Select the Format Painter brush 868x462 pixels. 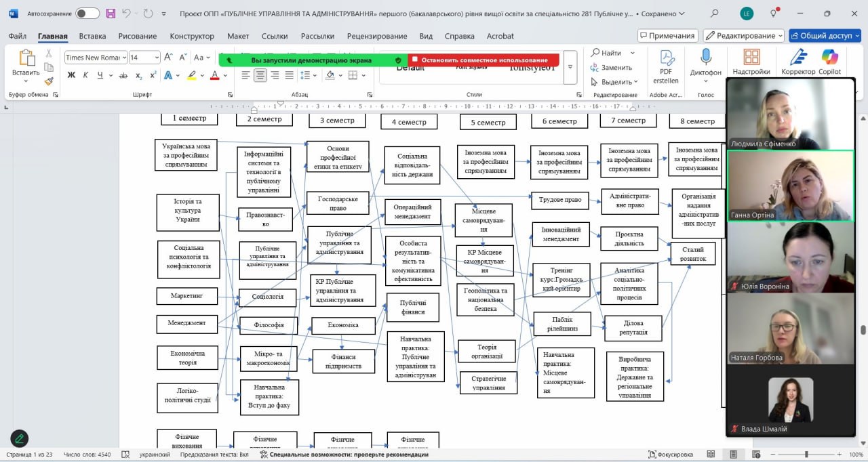49,81
